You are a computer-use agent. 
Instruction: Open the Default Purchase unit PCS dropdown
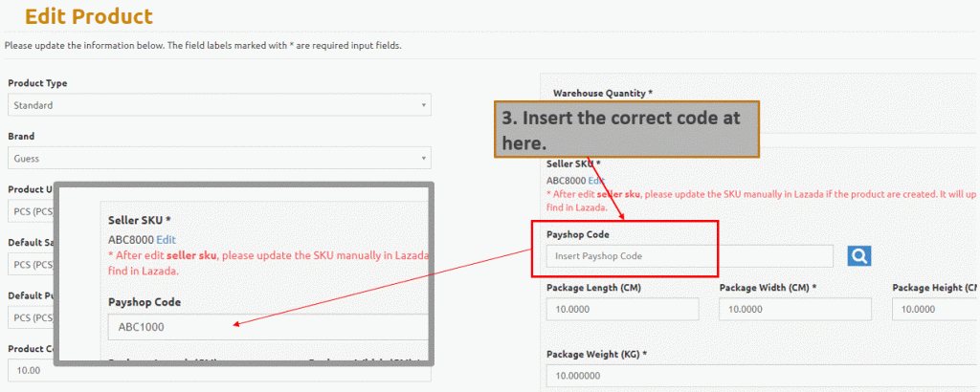click(32, 317)
